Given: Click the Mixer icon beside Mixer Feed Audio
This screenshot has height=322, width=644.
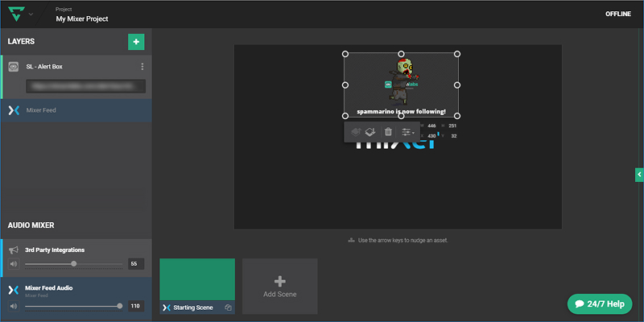Looking at the screenshot, I should pos(14,291).
